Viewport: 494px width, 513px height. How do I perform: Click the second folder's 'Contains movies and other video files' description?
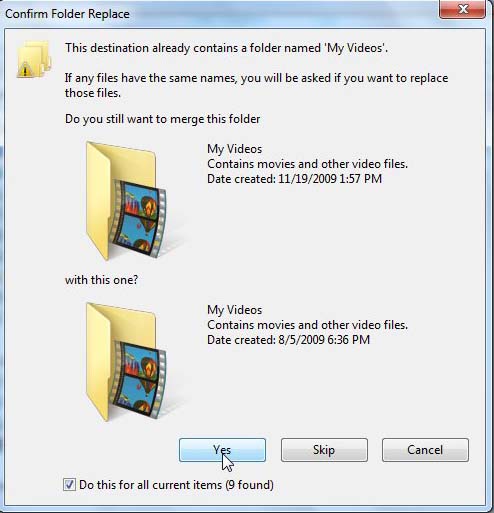[x=307, y=325]
